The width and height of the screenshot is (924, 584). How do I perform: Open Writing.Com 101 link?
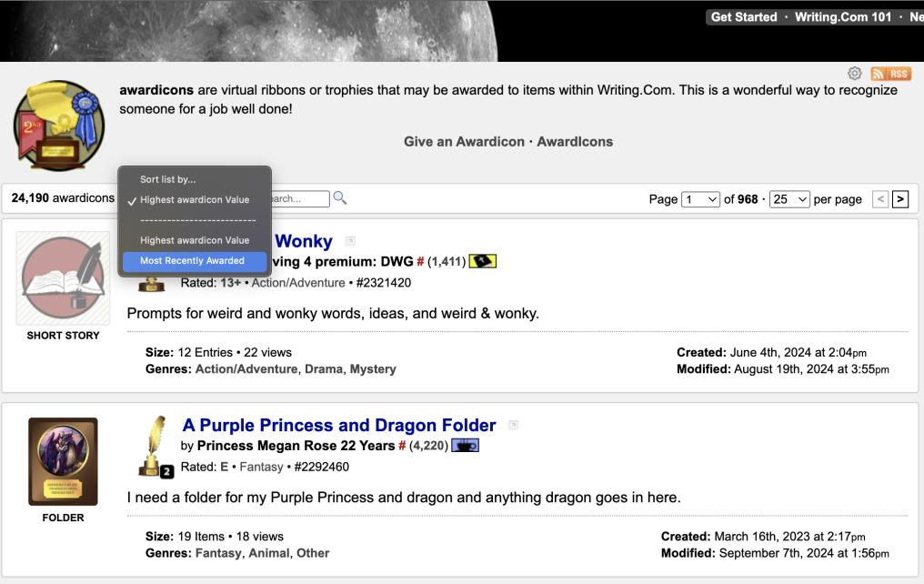pos(843,17)
